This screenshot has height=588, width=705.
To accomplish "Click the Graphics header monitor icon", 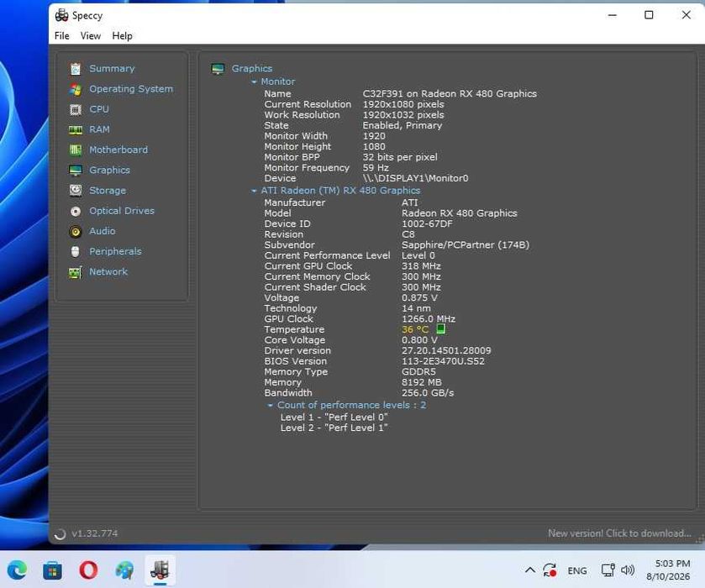I will point(218,69).
